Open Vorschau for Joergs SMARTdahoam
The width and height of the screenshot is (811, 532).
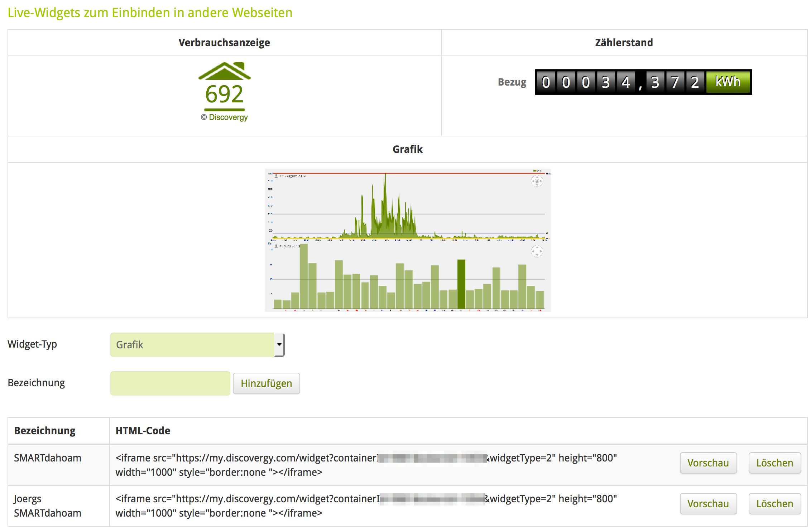(x=708, y=504)
